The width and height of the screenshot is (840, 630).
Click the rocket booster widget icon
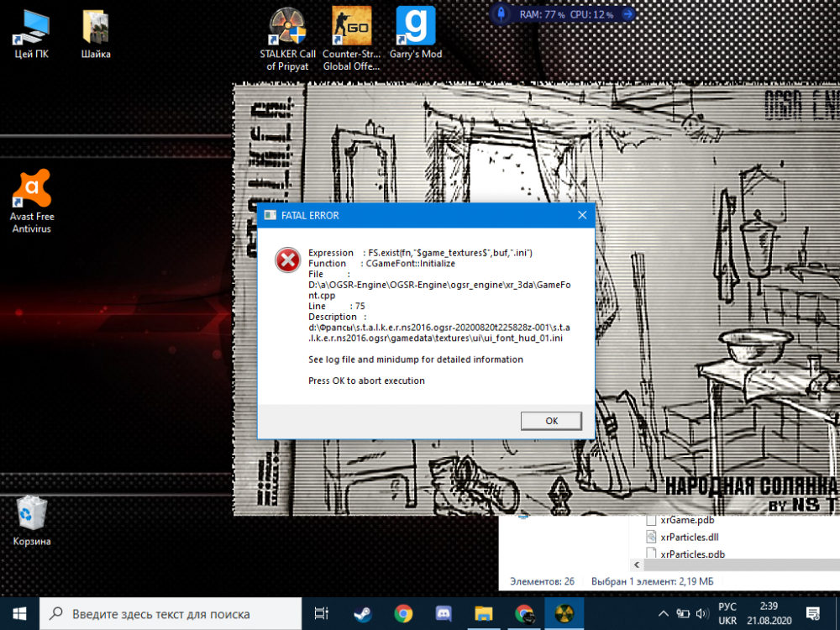[501, 14]
